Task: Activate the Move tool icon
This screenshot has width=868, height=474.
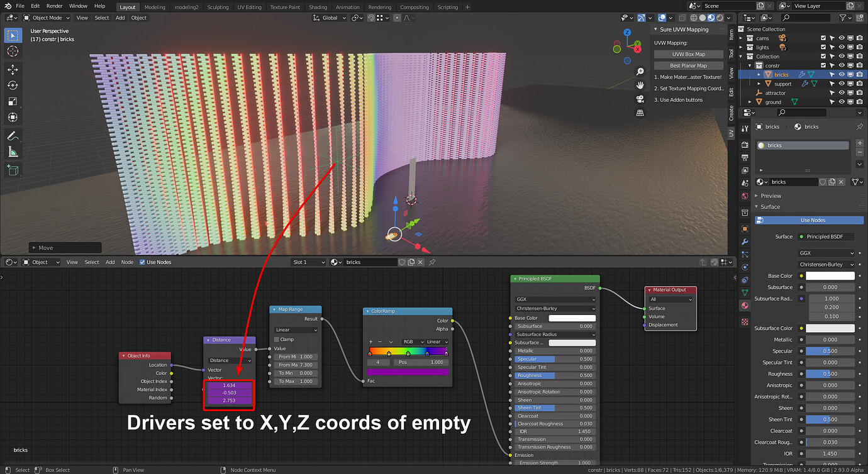Action: [x=13, y=69]
